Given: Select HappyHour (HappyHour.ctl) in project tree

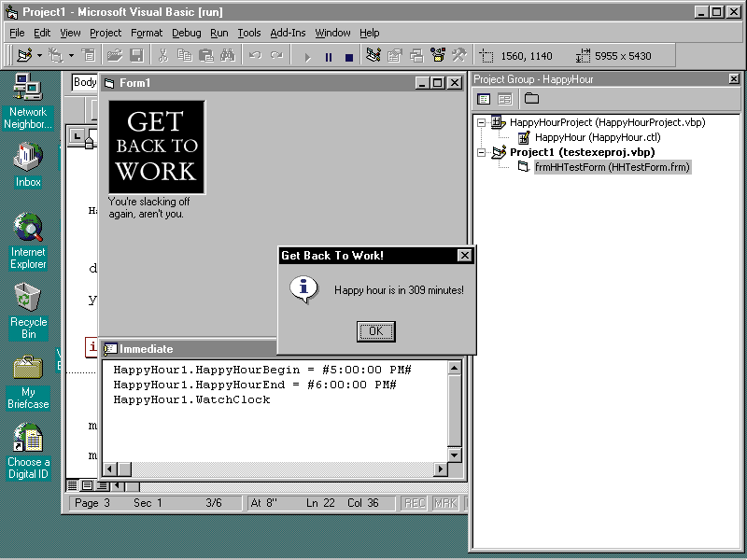Looking at the screenshot, I should (597, 137).
